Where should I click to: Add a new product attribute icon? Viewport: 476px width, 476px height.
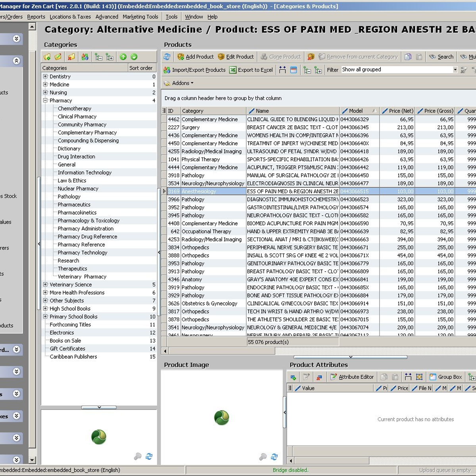(x=293, y=377)
